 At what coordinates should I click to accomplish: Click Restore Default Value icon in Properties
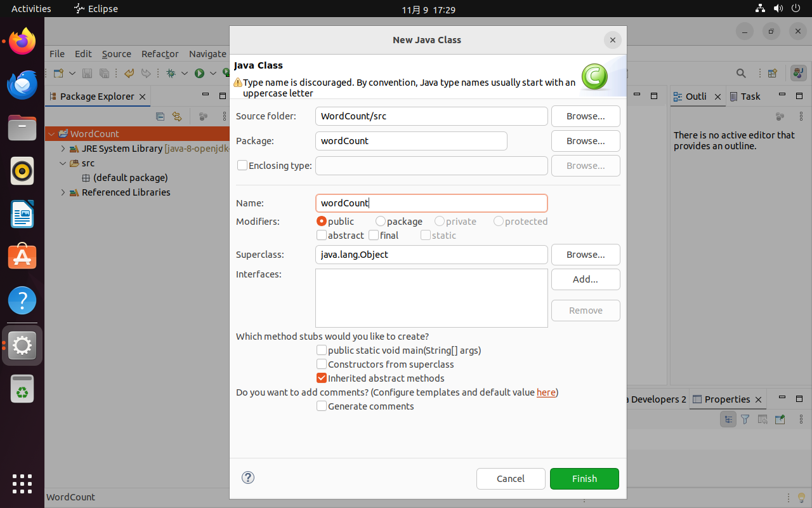[x=763, y=419]
